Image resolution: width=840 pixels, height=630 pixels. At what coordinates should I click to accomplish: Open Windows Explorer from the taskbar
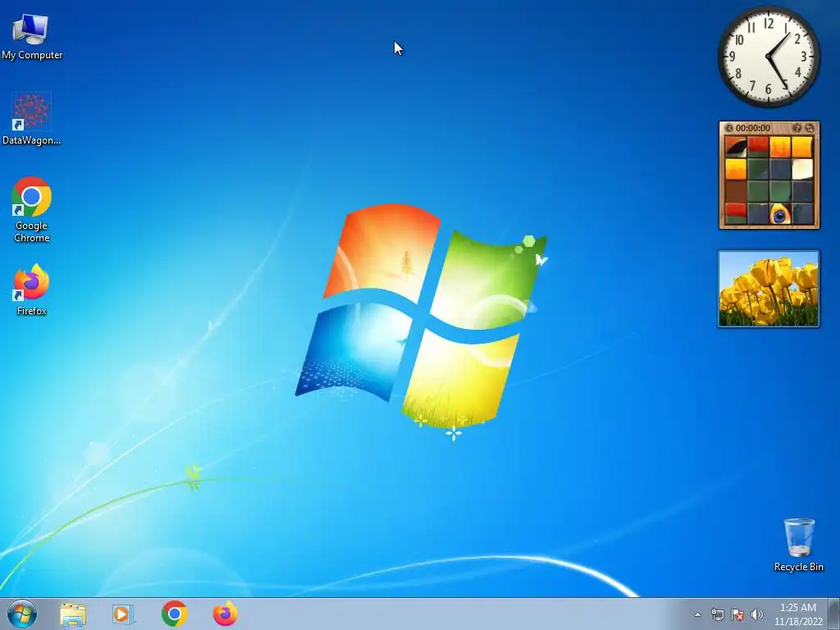73,614
